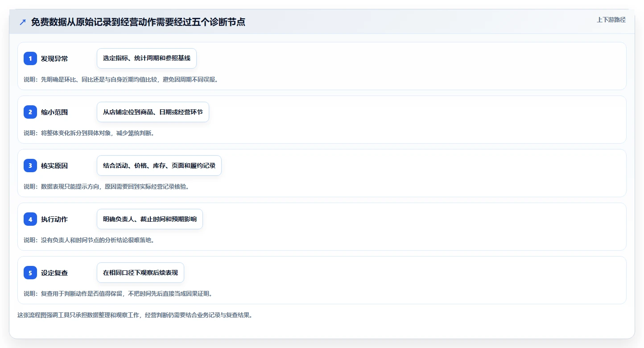
Task: Click the note 数据表现只能提示方向
Action: pyautogui.click(x=106, y=186)
